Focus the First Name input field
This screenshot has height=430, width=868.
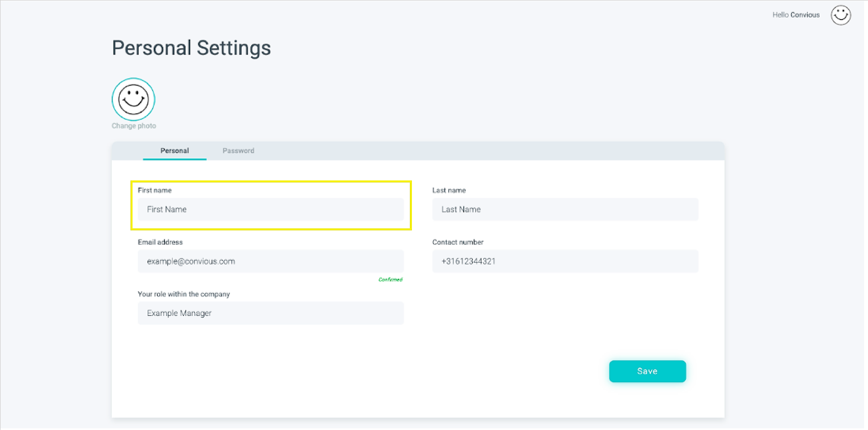coord(271,210)
